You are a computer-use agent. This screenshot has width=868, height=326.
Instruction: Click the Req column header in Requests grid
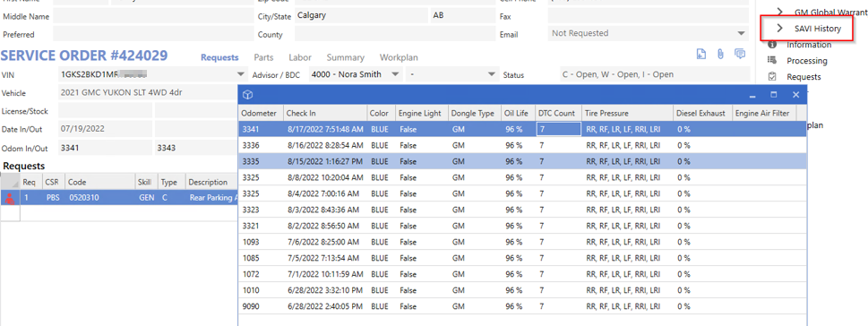click(31, 182)
